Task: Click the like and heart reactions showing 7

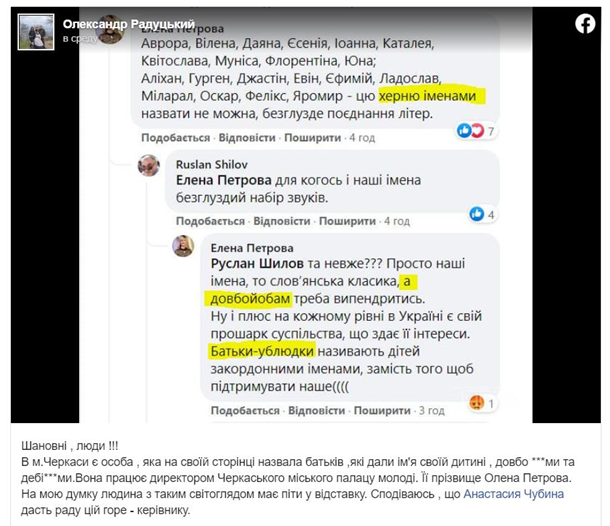Action: point(477,131)
